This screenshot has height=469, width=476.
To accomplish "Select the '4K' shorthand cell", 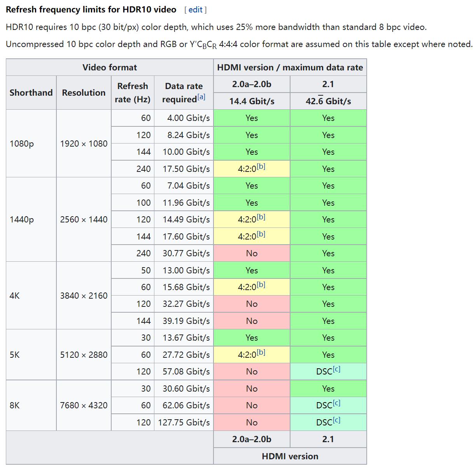I will pos(31,296).
